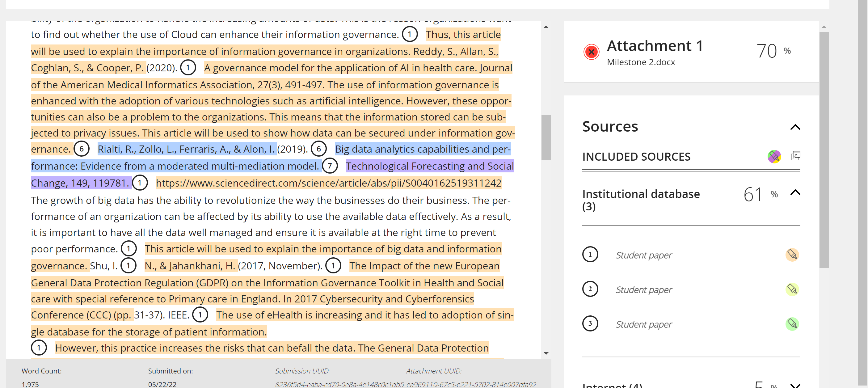
Task: Click citation marker 6 before "Big data analytics"
Action: pos(319,149)
